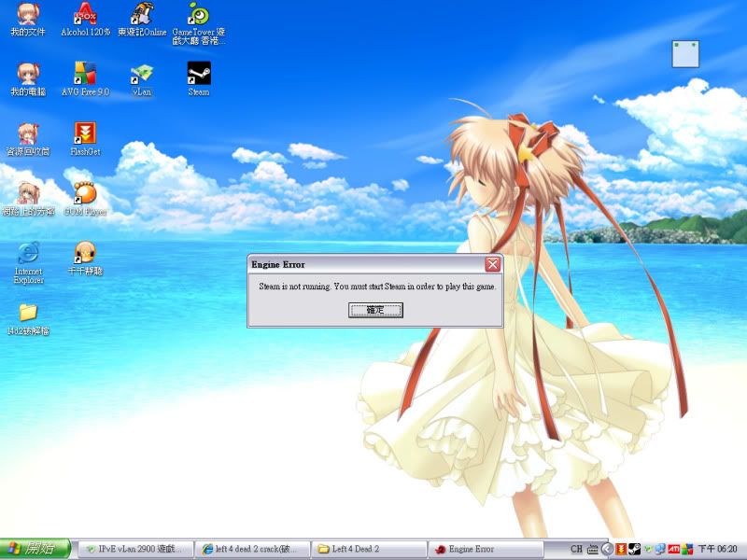Switch to the IPvE vLan 2900 taskbar window
This screenshot has height=560, width=747.
coord(135,549)
